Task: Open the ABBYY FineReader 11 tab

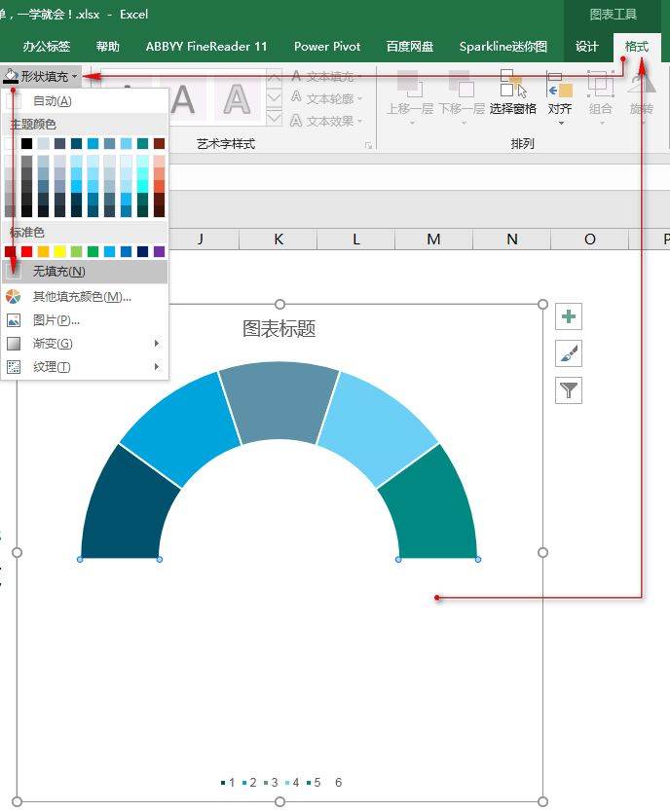Action: [x=206, y=47]
